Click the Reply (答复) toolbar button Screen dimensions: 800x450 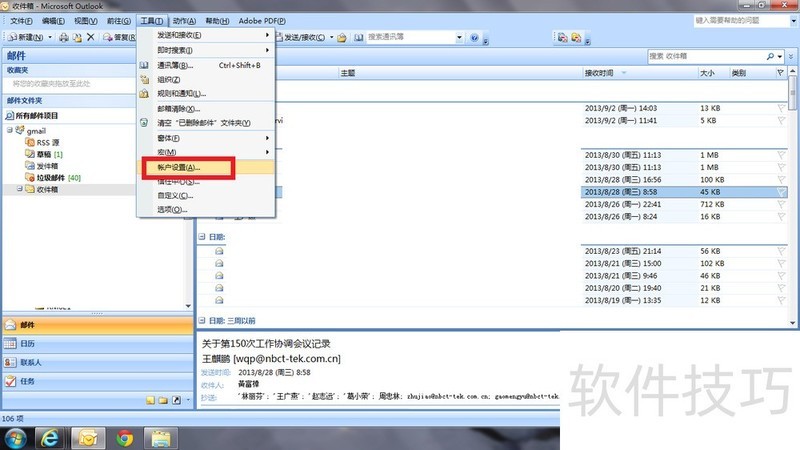coord(119,37)
